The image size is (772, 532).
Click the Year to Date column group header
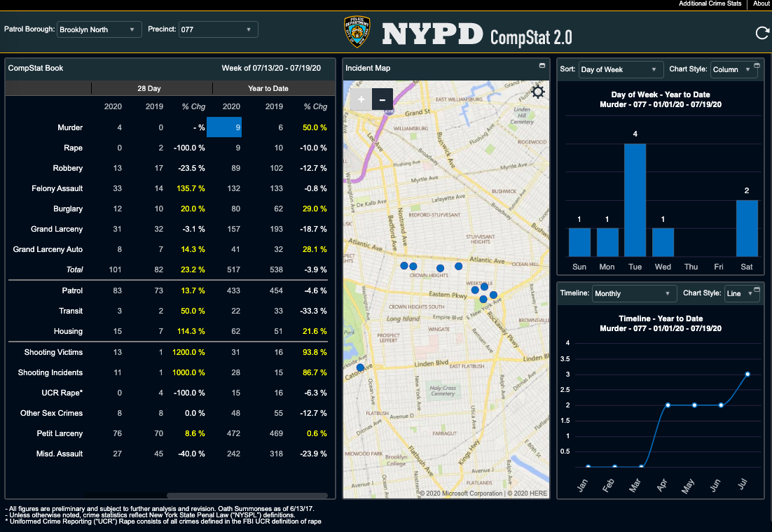[268, 89]
